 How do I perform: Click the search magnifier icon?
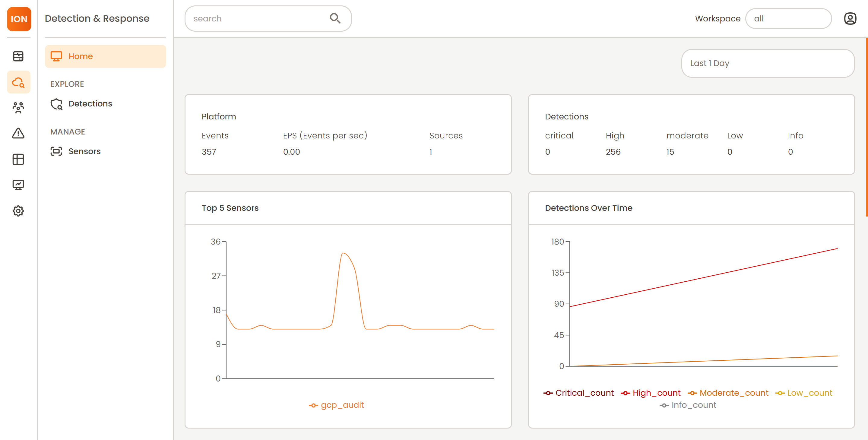point(335,18)
